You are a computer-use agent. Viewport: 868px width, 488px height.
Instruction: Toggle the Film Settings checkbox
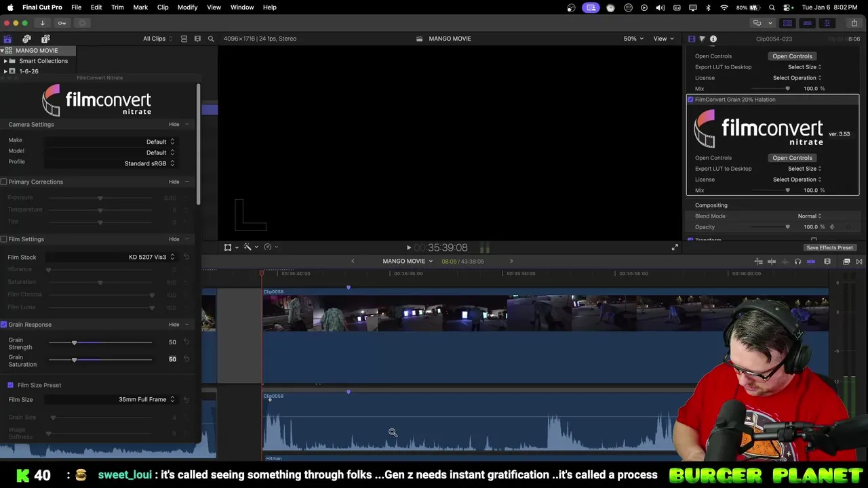(4, 239)
